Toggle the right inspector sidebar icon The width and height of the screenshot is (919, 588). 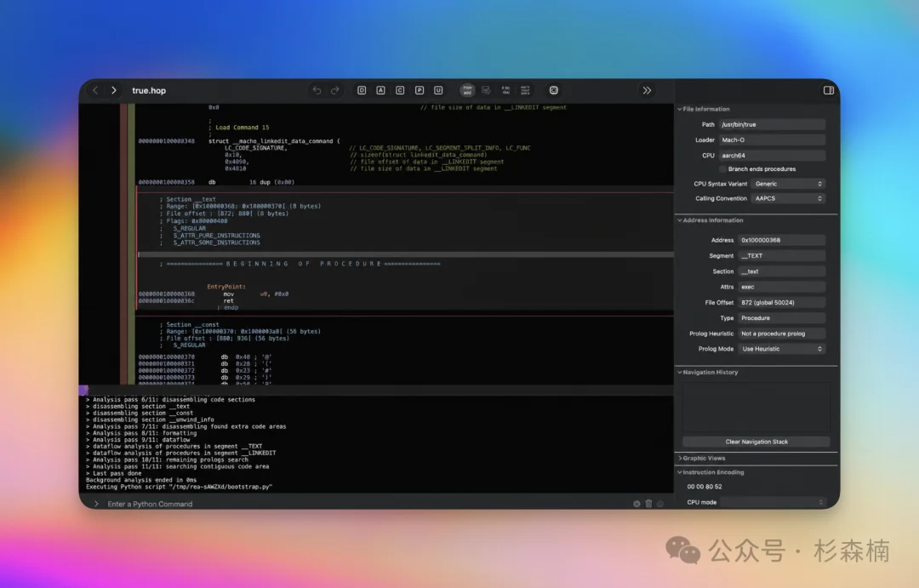829,90
